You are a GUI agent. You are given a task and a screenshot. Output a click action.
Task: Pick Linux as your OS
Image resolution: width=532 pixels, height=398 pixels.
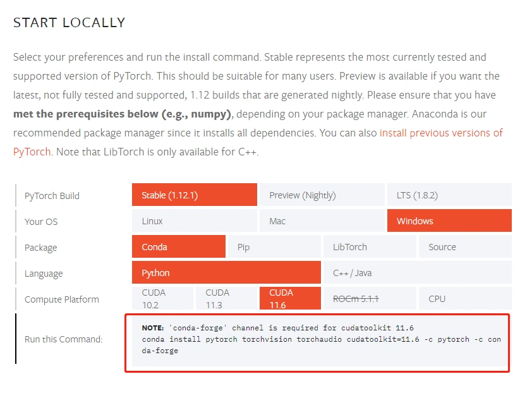click(x=195, y=220)
